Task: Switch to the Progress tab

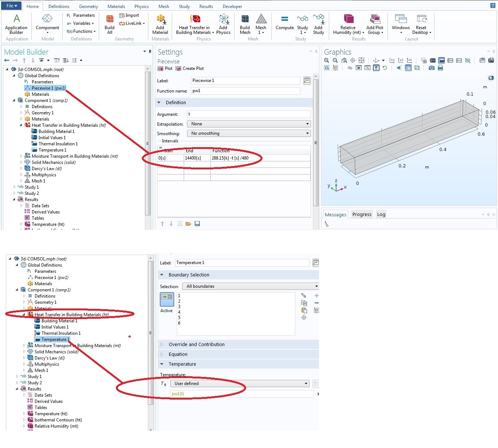Action: (362, 215)
